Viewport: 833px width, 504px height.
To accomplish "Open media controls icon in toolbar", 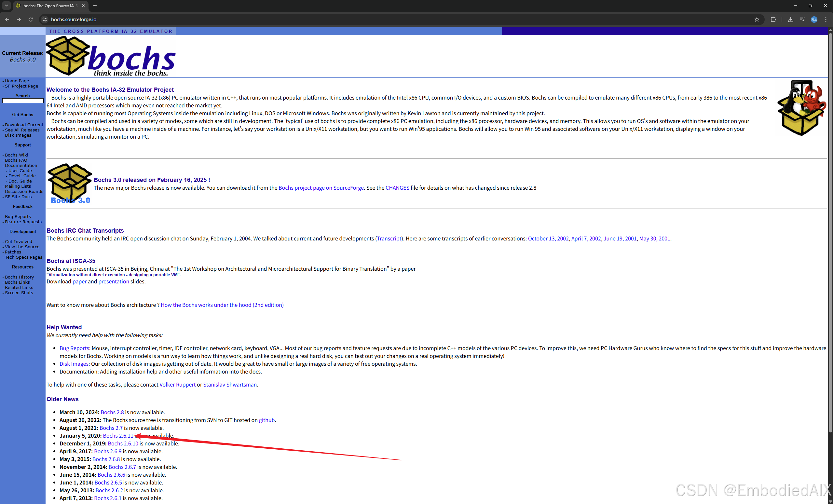I will [802, 20].
